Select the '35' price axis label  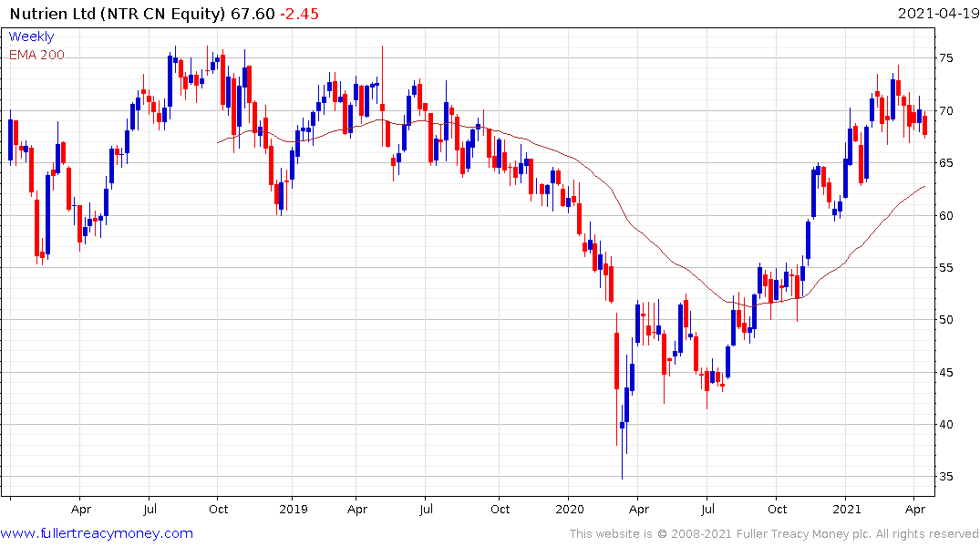pos(946,477)
